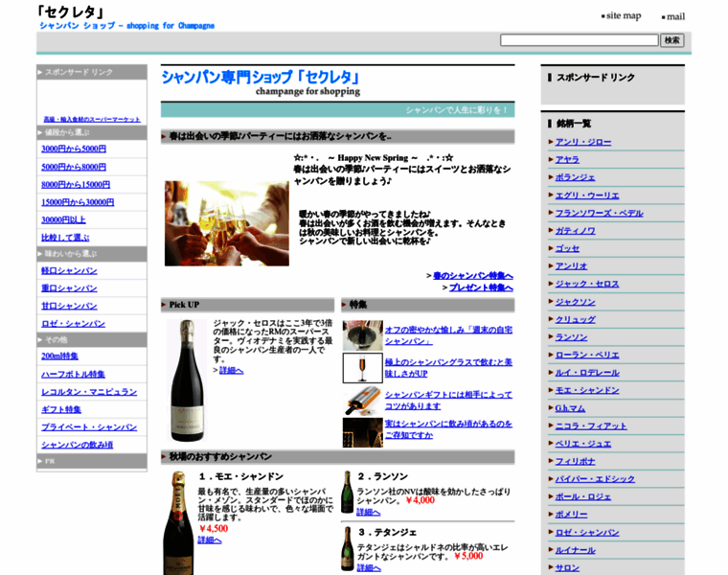Open ギフト特集 link
728x575 pixels.
[x=60, y=409]
